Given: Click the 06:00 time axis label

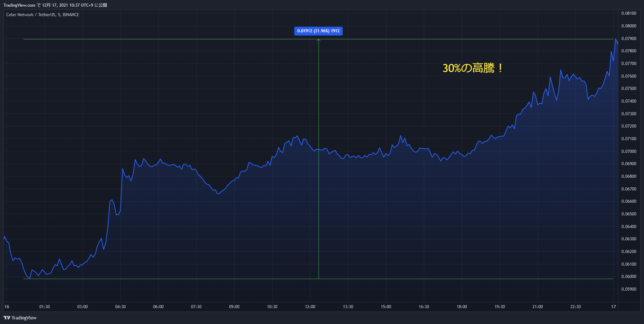Looking at the screenshot, I should coord(158,307).
